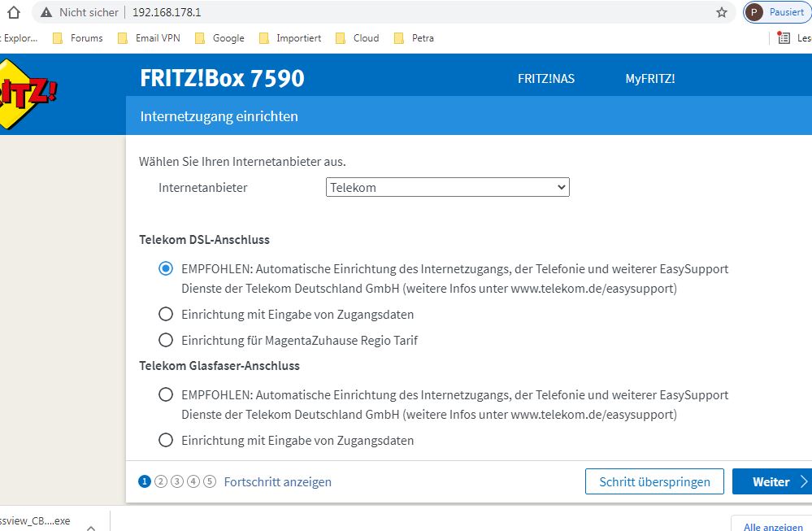This screenshot has width=812, height=531.
Task: Open the Google bookmark folder
Action: [x=219, y=38]
